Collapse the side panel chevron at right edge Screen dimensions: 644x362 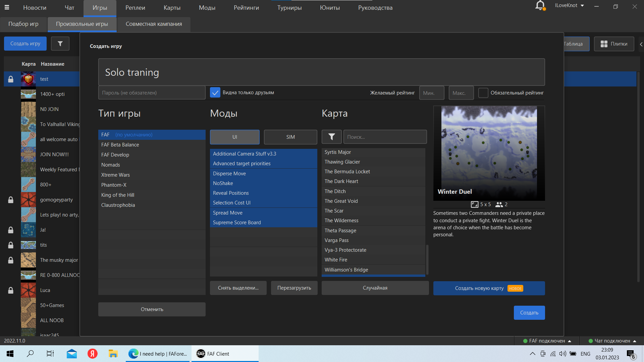tap(641, 44)
